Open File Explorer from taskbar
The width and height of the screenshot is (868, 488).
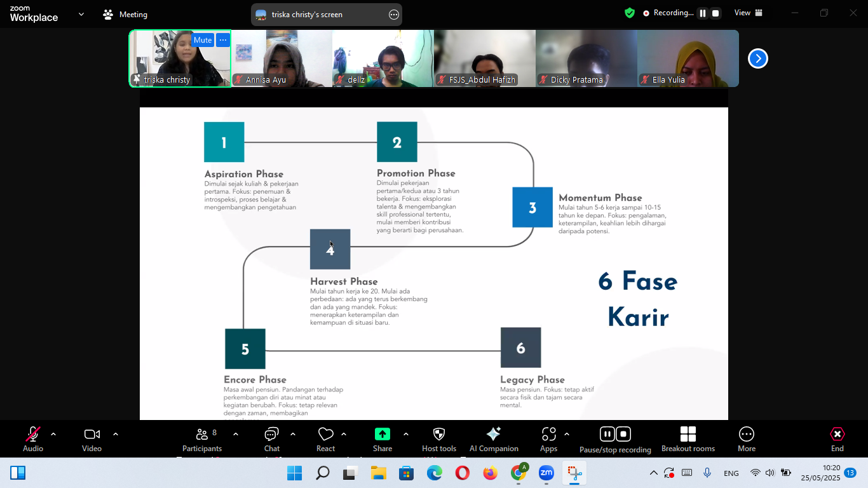pyautogui.click(x=379, y=473)
